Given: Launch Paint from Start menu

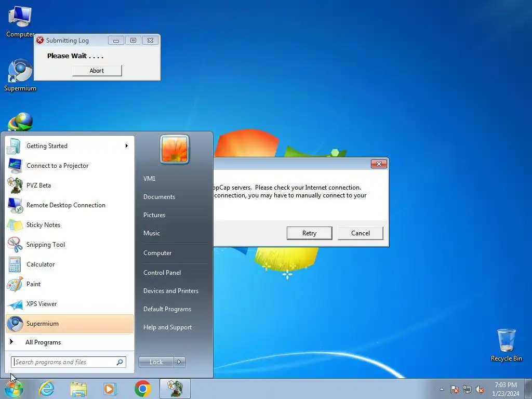Looking at the screenshot, I should (x=70, y=284).
